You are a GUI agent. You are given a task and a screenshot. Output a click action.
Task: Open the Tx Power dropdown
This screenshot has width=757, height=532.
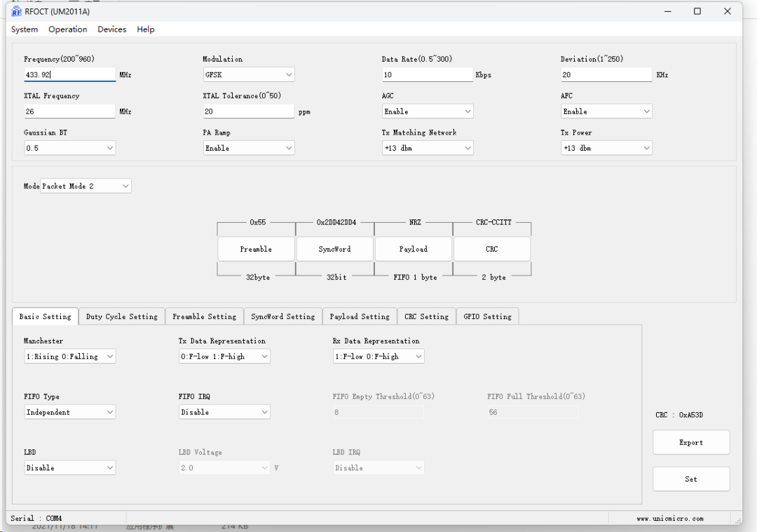coord(606,148)
